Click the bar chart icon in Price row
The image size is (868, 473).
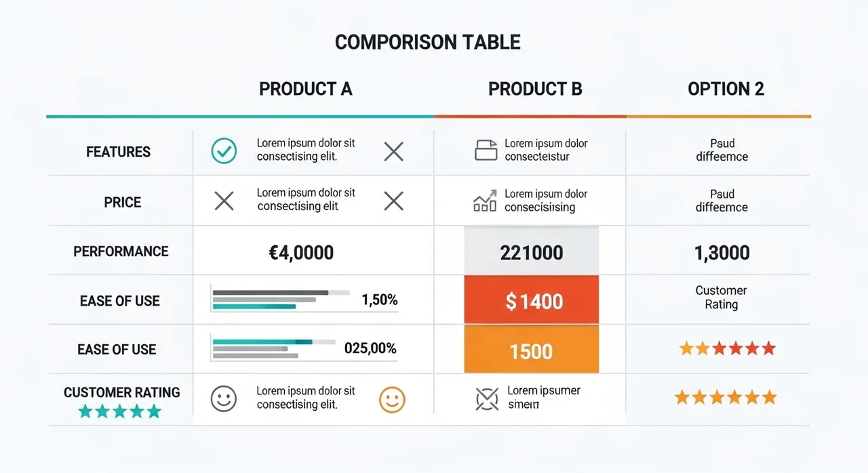[x=485, y=201]
